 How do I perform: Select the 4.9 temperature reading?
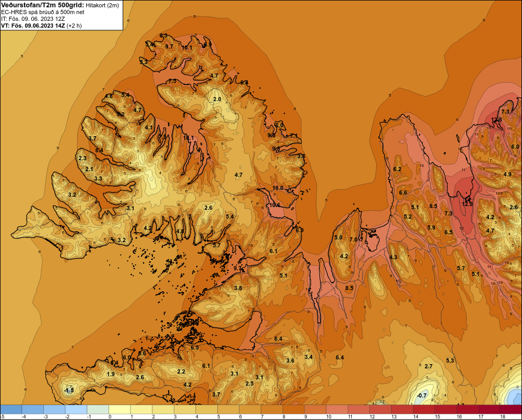point(507,174)
